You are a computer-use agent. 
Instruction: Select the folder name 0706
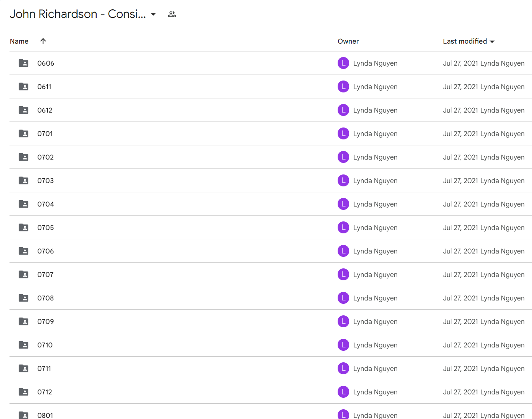click(46, 251)
